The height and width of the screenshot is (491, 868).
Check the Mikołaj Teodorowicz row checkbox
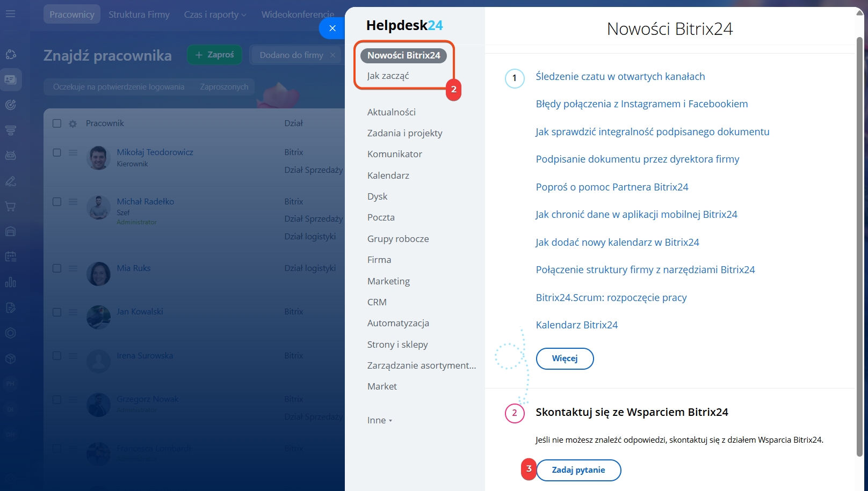pos(57,152)
